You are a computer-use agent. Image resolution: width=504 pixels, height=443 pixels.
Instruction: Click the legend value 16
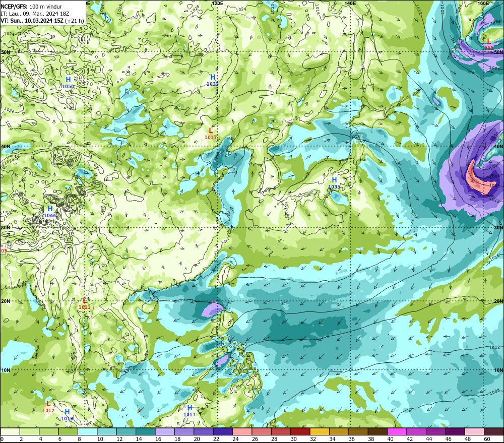tap(158, 439)
